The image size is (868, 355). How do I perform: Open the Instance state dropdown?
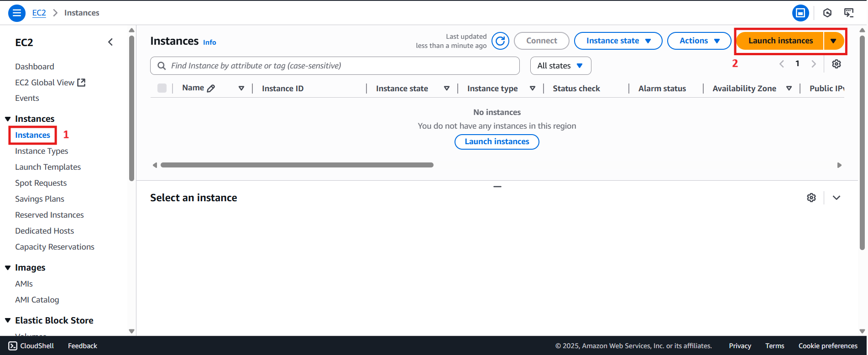pos(618,41)
